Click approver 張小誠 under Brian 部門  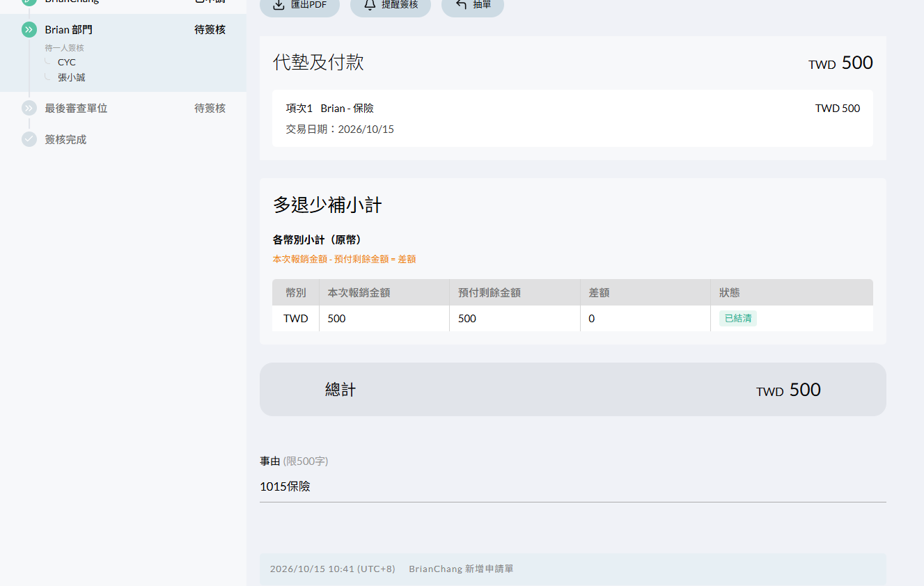coord(71,78)
